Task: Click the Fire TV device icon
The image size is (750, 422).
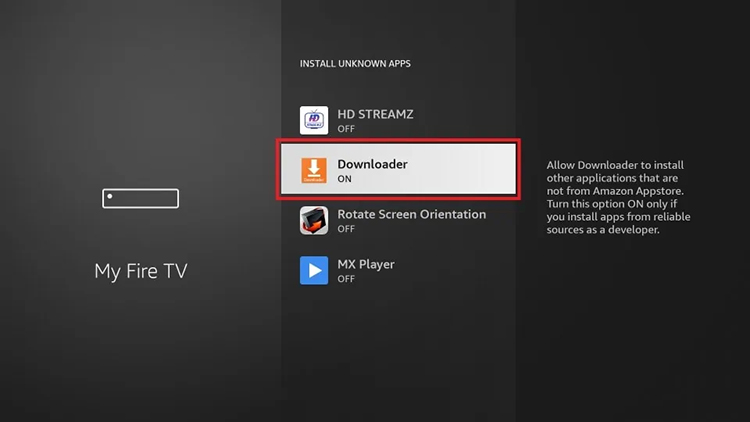Action: pyautogui.click(x=140, y=198)
